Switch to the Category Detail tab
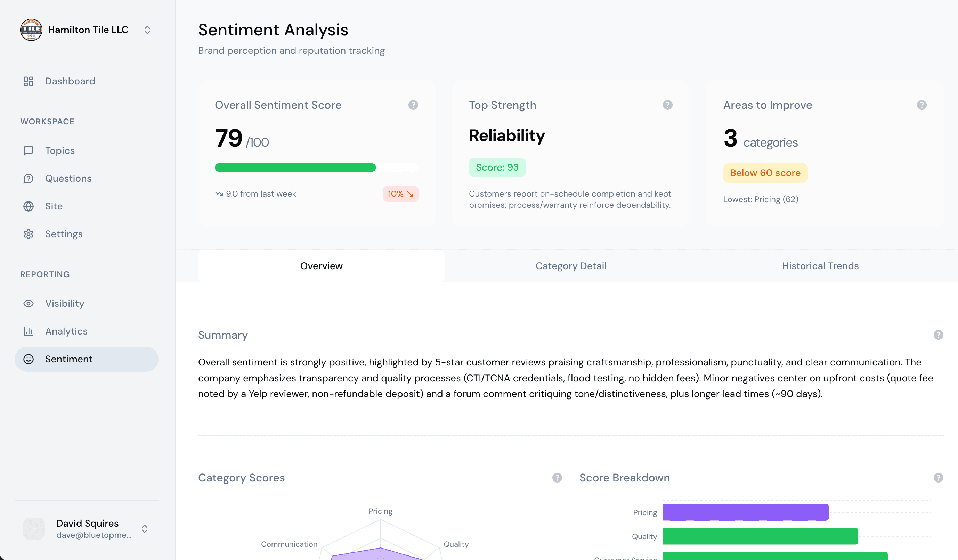The height and width of the screenshot is (560, 958). tap(571, 265)
